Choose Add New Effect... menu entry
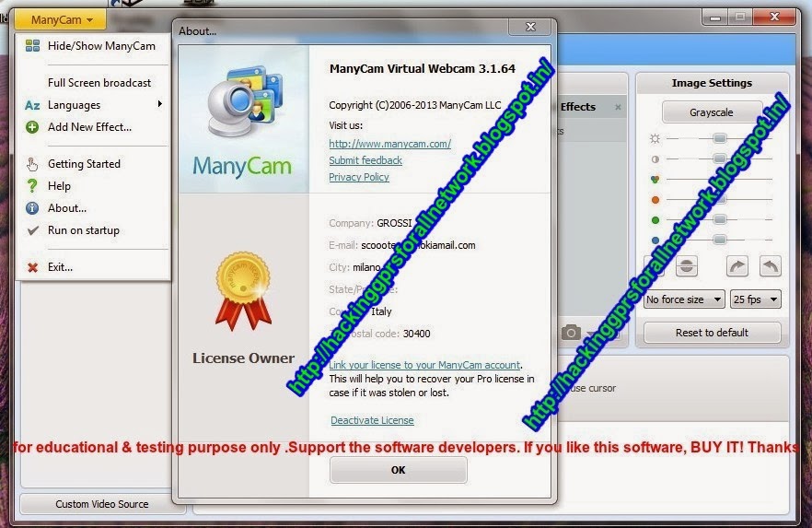 [x=93, y=127]
